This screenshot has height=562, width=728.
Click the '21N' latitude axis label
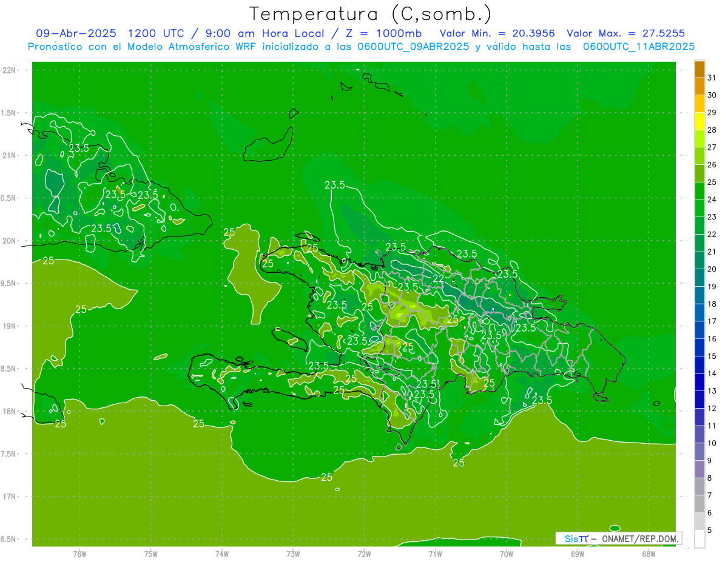click(x=9, y=155)
